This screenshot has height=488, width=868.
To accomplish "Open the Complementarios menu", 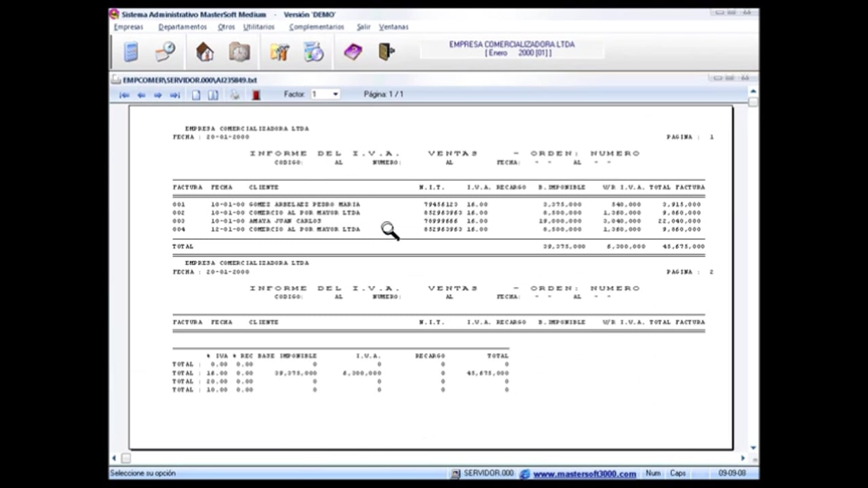I will [316, 27].
